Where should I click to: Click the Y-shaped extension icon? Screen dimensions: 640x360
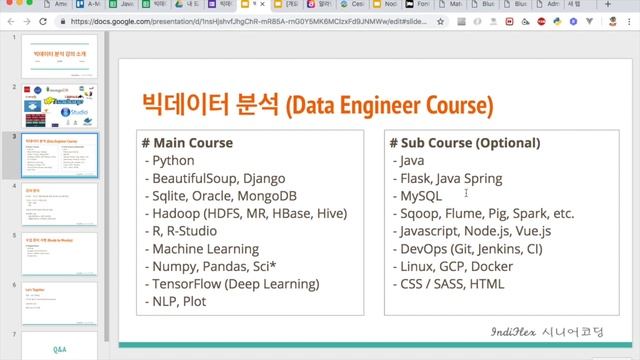click(x=589, y=22)
